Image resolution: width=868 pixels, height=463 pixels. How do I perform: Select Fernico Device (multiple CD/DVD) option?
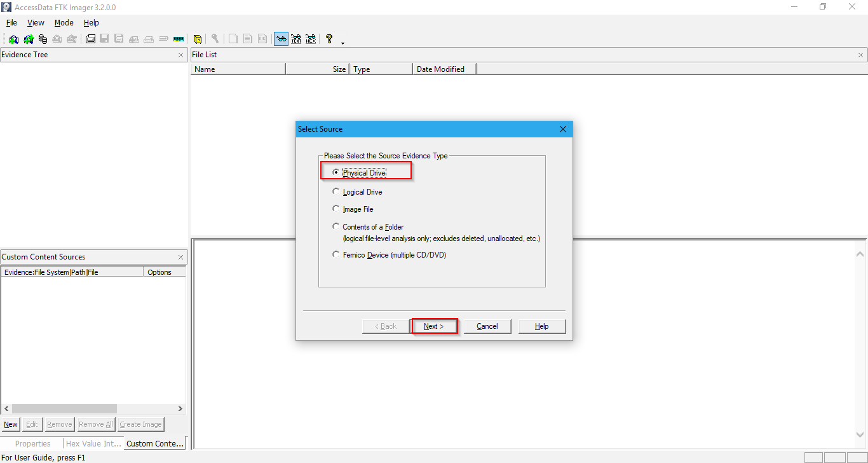(336, 254)
